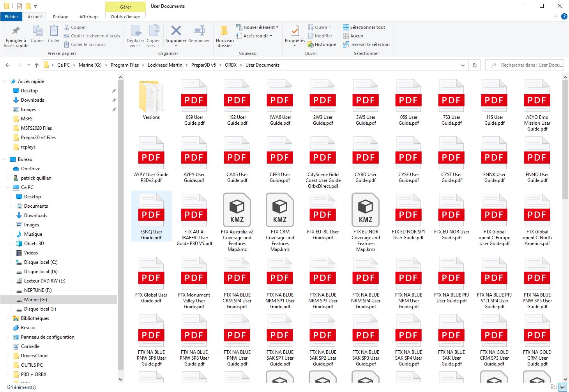Switch to the Affichage ribbon tab
The height and width of the screenshot is (392, 569).
(x=89, y=17)
